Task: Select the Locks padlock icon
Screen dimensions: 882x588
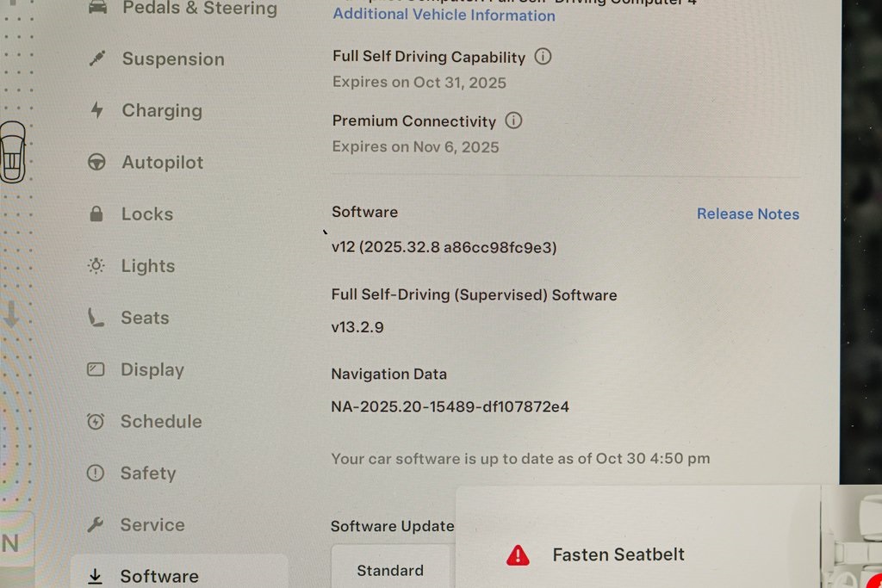Action: point(96,214)
